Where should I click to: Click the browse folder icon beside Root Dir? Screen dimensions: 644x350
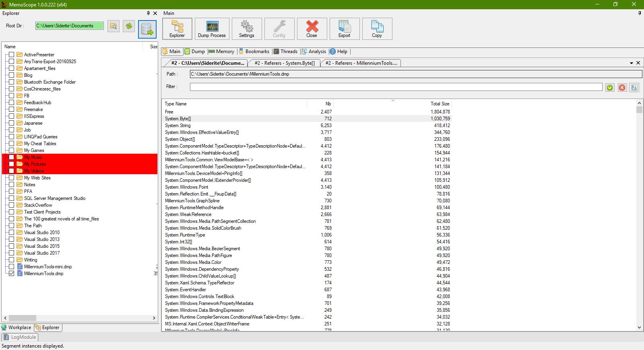[114, 26]
